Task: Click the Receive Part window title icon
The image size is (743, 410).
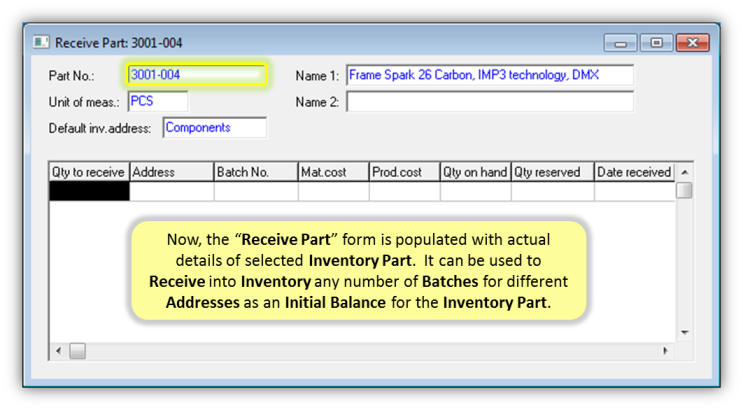Action: 41,43
